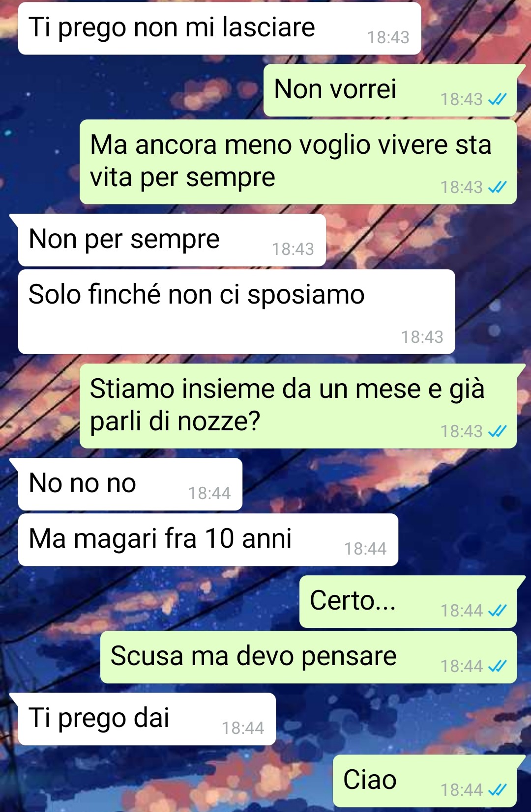This screenshot has width=531, height=812.
Task: Click the double check on 'vita per sempre' bubble
Action: 497,187
